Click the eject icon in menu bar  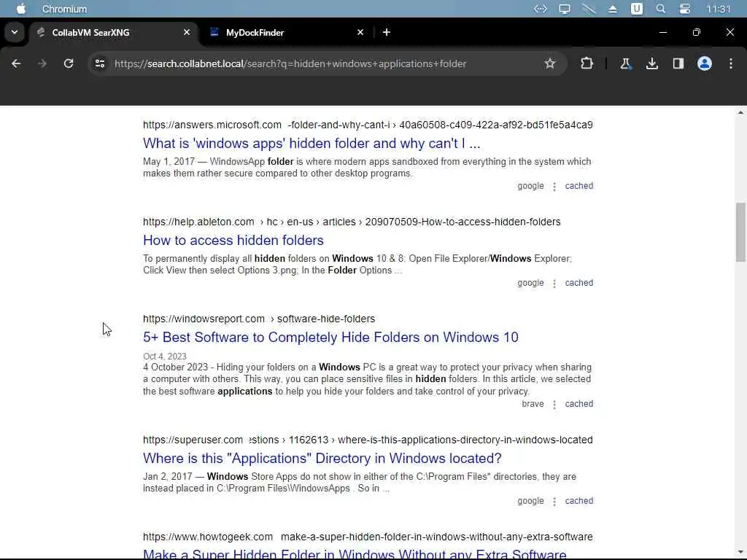(x=613, y=9)
